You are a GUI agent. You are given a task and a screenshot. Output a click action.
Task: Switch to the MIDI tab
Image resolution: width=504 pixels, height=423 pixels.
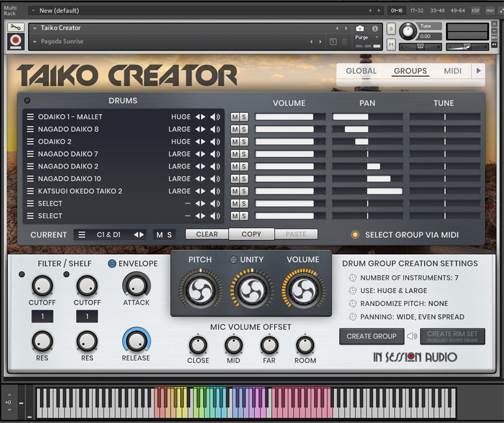click(453, 71)
